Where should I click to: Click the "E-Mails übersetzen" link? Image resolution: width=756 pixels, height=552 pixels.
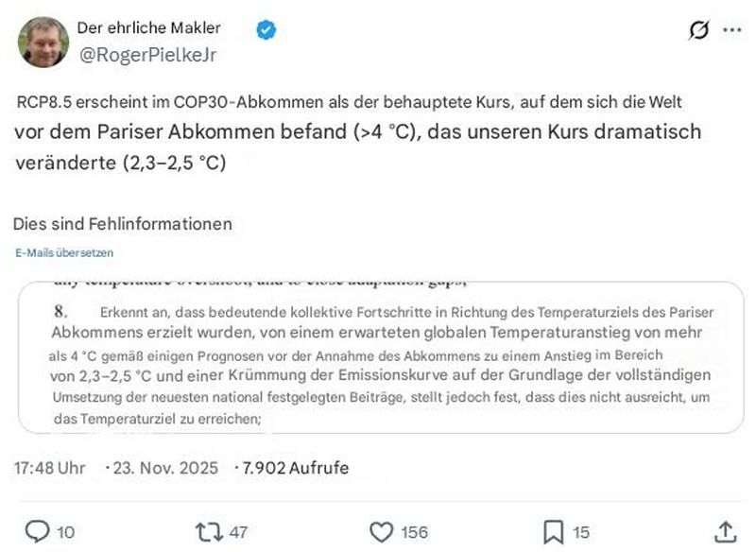click(64, 253)
